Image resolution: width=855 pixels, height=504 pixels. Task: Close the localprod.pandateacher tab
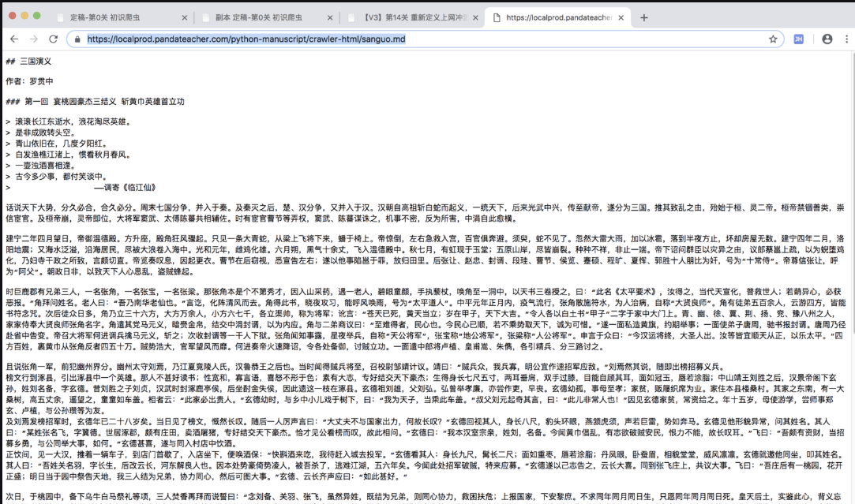[621, 17]
